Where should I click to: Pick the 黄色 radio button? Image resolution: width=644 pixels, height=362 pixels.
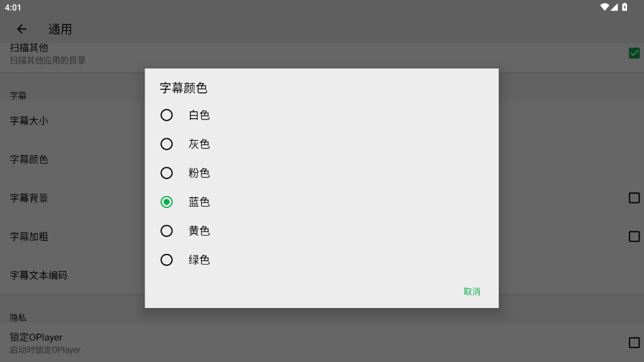tap(167, 231)
